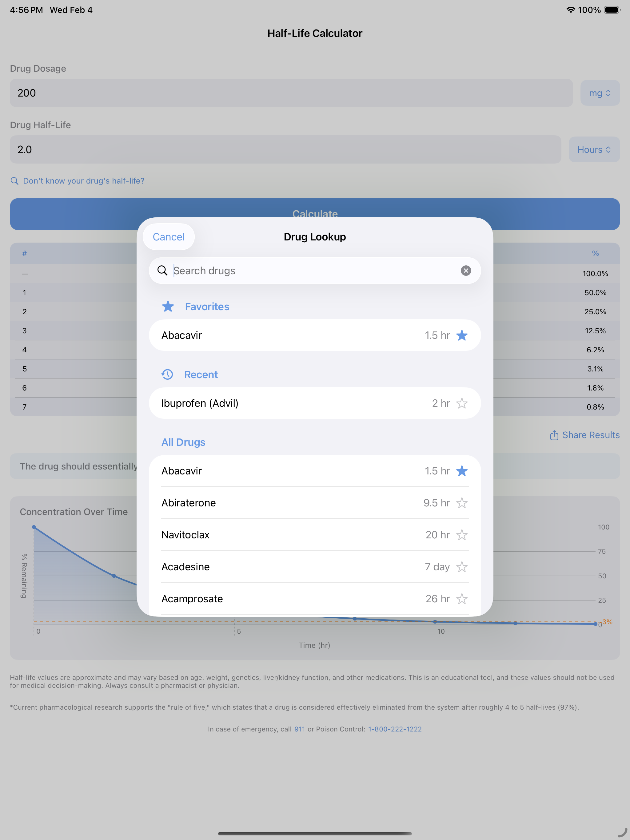The height and width of the screenshot is (840, 630).
Task: Click the battery icon in status bar
Action: 612,10
